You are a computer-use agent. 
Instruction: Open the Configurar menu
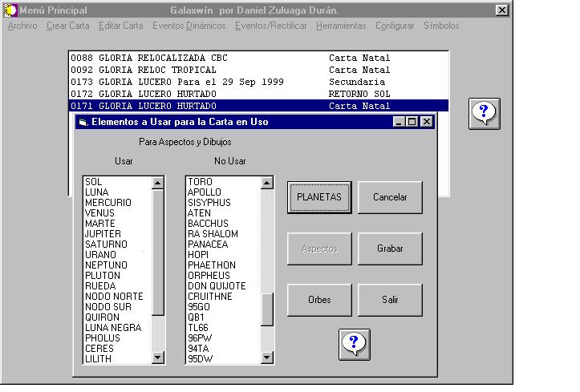(x=395, y=26)
